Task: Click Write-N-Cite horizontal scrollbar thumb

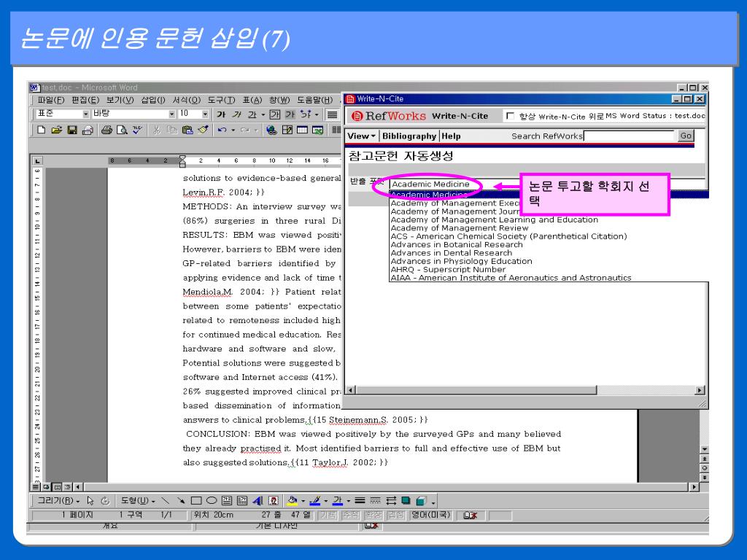Action: tap(476, 390)
